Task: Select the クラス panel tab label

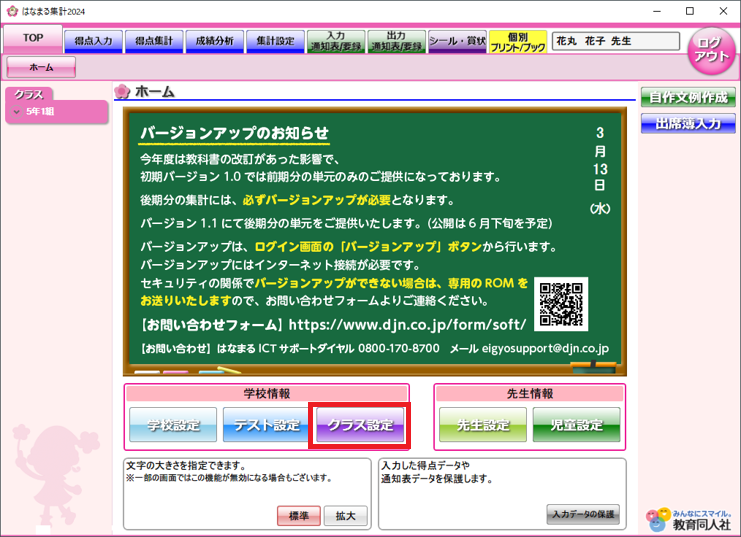Action: pyautogui.click(x=29, y=95)
